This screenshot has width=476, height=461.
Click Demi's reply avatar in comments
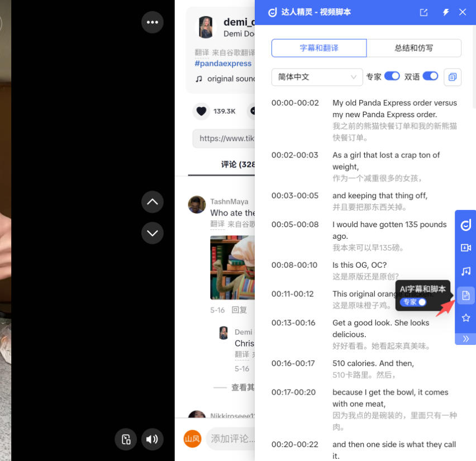pyautogui.click(x=223, y=333)
